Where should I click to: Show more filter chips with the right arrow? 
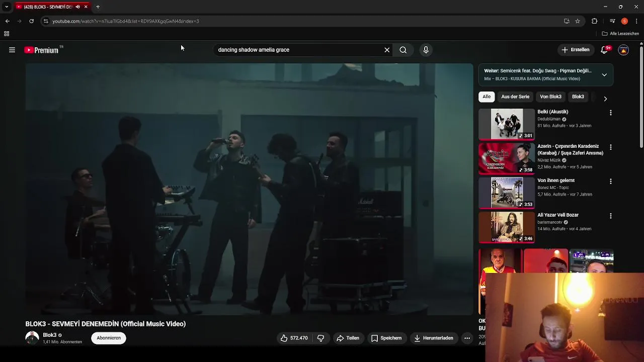point(605,99)
